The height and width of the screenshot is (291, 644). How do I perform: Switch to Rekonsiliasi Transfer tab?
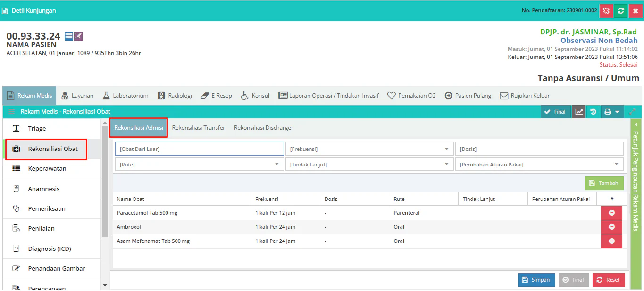pyautogui.click(x=198, y=128)
